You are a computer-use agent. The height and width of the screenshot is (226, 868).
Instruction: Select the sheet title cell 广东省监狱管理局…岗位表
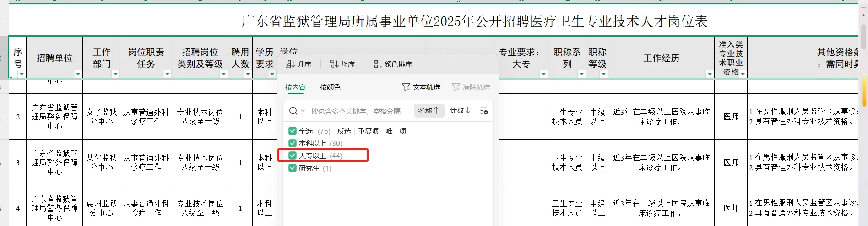(x=475, y=21)
